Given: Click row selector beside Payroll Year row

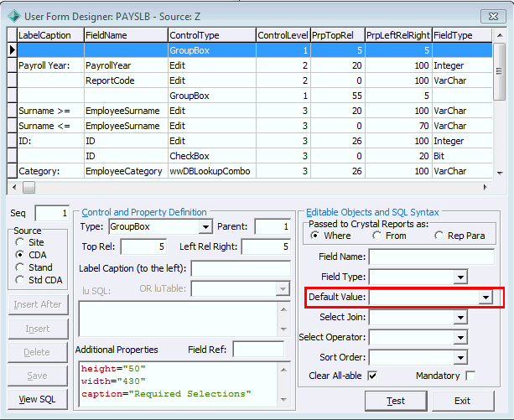Looking at the screenshot, I should [13, 65].
